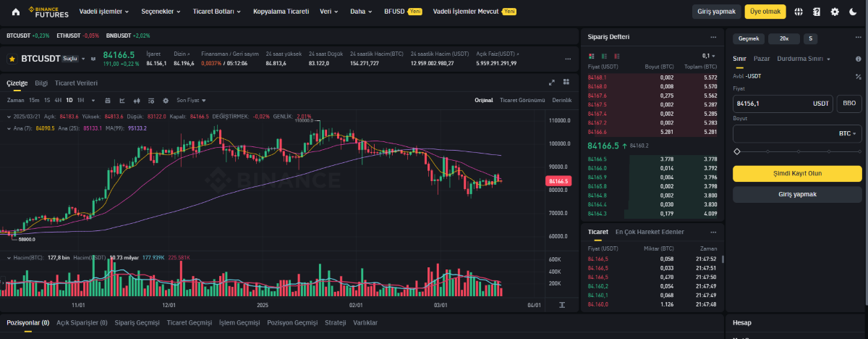Click Boyut size input field
Image resolution: width=868 pixels, height=339 pixels.
797,134
